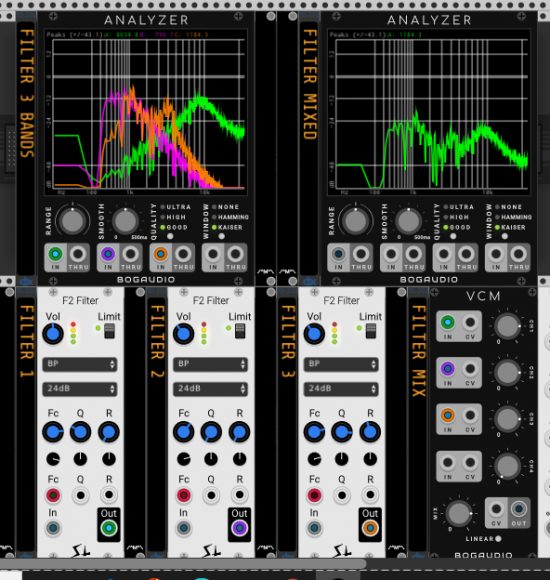Click Vol knob on Filter 3
This screenshot has width=550, height=580.
pos(314,334)
